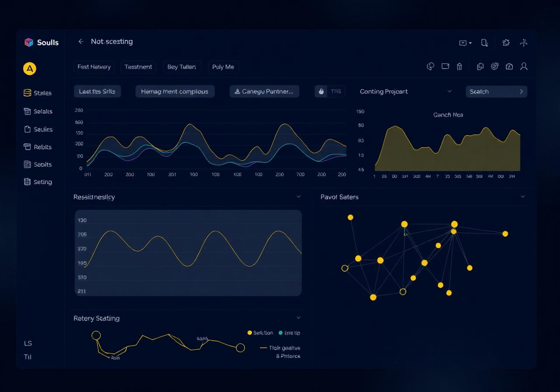
Task: Click the Pavof Saters panel heading
Action: point(339,197)
